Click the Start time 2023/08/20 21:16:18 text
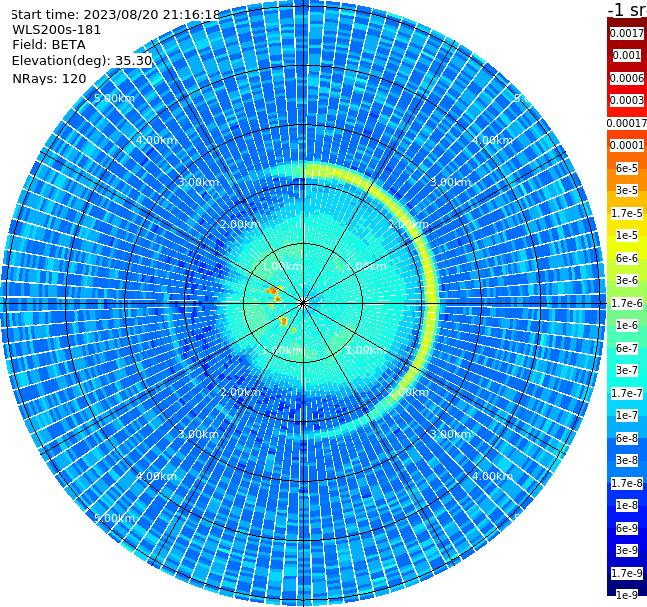The height and width of the screenshot is (607, 647). 115,15
